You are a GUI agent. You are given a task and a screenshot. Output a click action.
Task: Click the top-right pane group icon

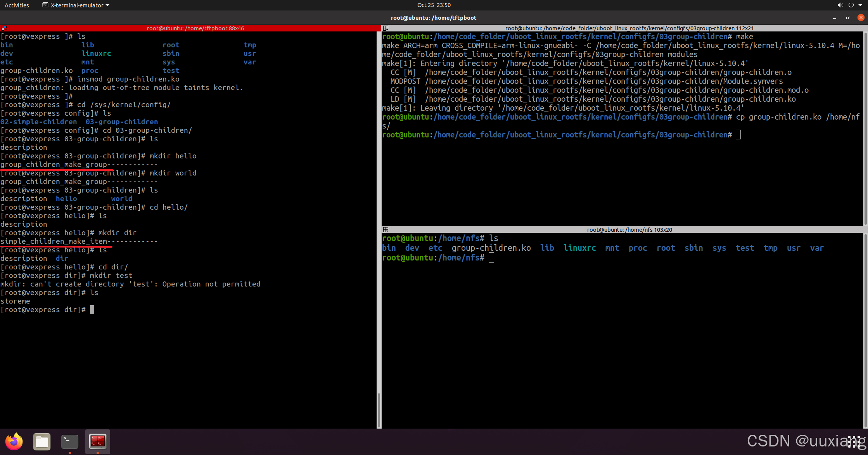[x=386, y=28]
